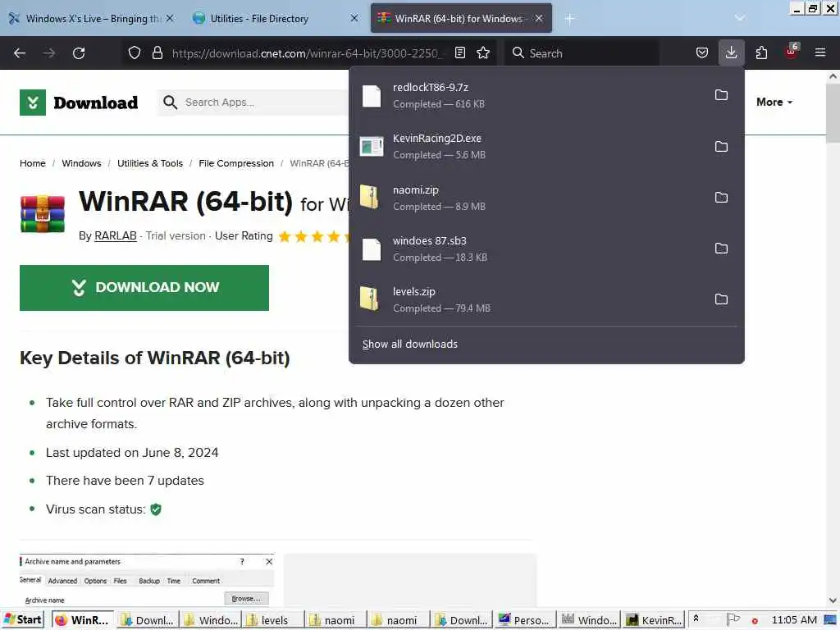The width and height of the screenshot is (840, 630).
Task: Click Show all downloads
Action: click(410, 344)
